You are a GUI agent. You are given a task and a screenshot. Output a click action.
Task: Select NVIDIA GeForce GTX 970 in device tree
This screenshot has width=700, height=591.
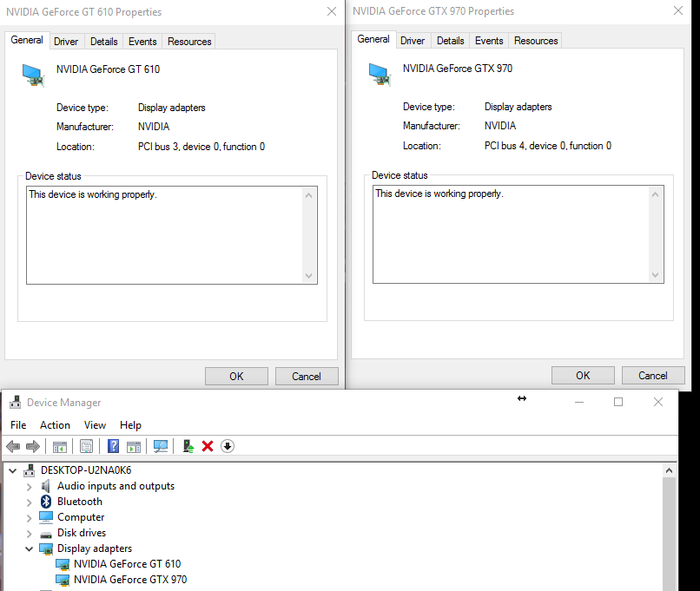(130, 580)
